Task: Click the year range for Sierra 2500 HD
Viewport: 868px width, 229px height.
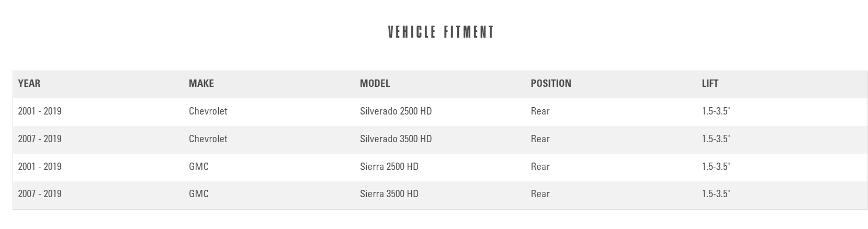Action: pyautogui.click(x=40, y=167)
